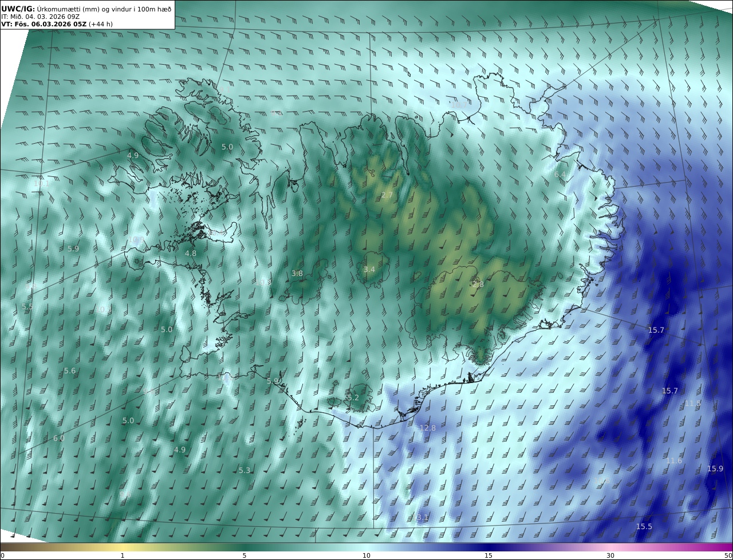Click the 2.8 value label
Viewport: 733px width, 560px height.
click(478, 285)
